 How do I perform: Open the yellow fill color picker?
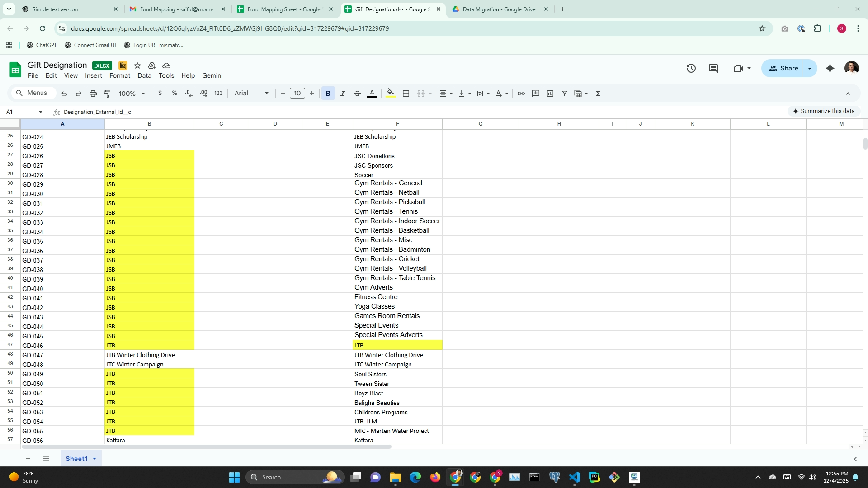point(391,94)
